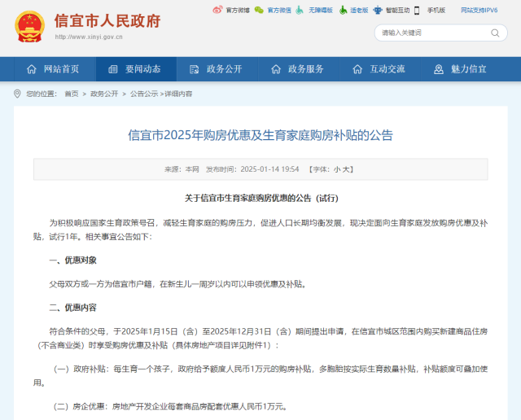Click the 信宜市人民政府 site title
Image resolution: width=521 pixels, height=420 pixels.
click(107, 21)
